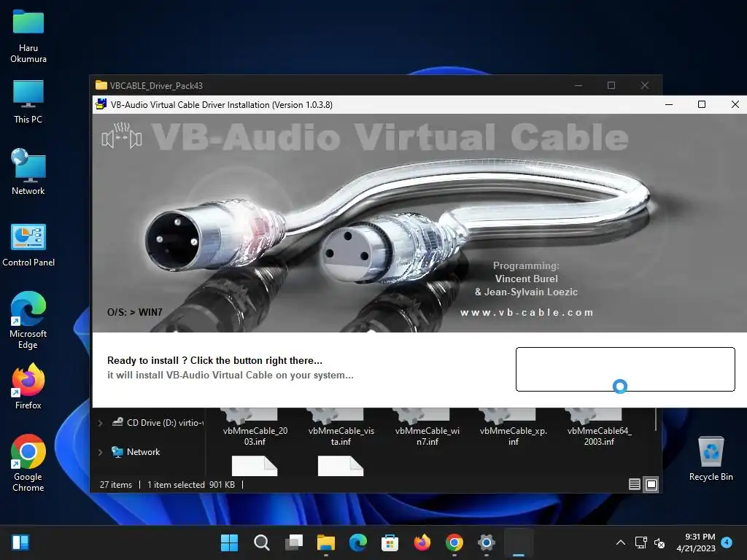Open the Haru Okumura desktop folder

28,36
